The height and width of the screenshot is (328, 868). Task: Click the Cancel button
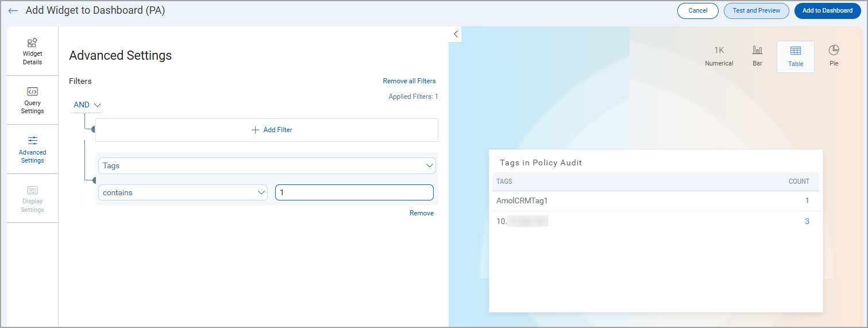698,11
